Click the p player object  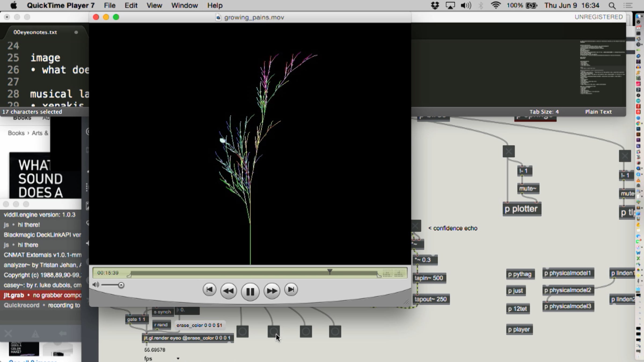pos(519,330)
